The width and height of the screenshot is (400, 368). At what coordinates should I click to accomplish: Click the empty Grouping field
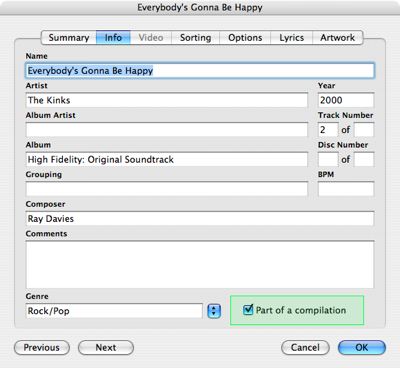coord(167,189)
